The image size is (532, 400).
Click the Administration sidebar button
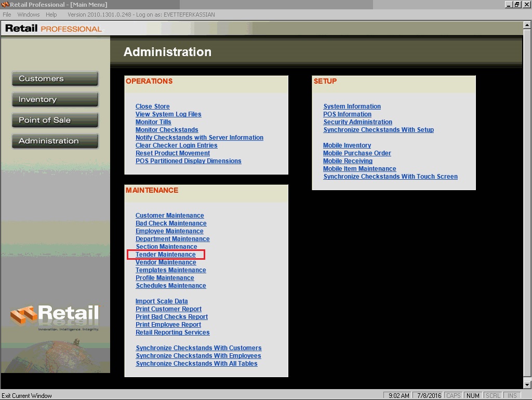tap(55, 141)
